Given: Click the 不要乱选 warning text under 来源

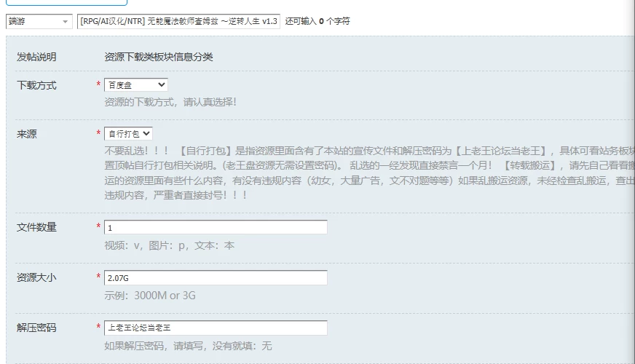Looking at the screenshot, I should pyautogui.click(x=369, y=173).
